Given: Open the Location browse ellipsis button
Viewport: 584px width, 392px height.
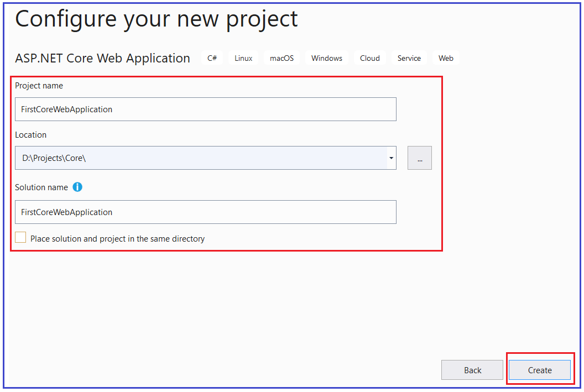Looking at the screenshot, I should click(419, 158).
